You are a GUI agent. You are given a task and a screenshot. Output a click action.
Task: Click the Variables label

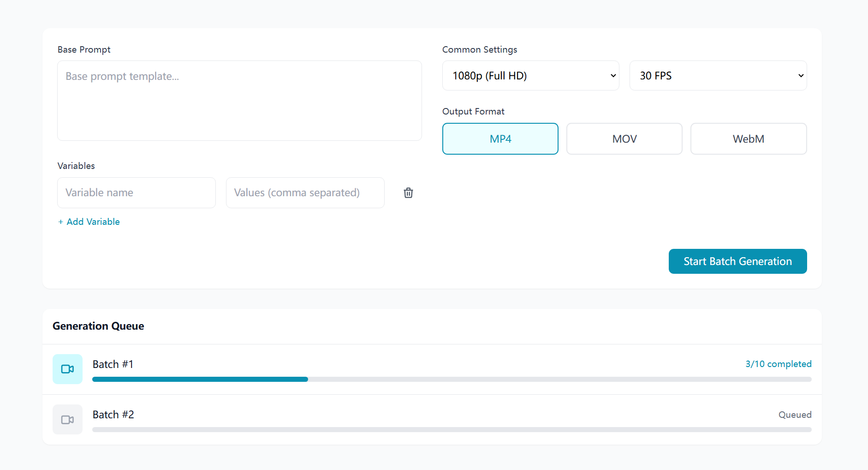click(76, 166)
